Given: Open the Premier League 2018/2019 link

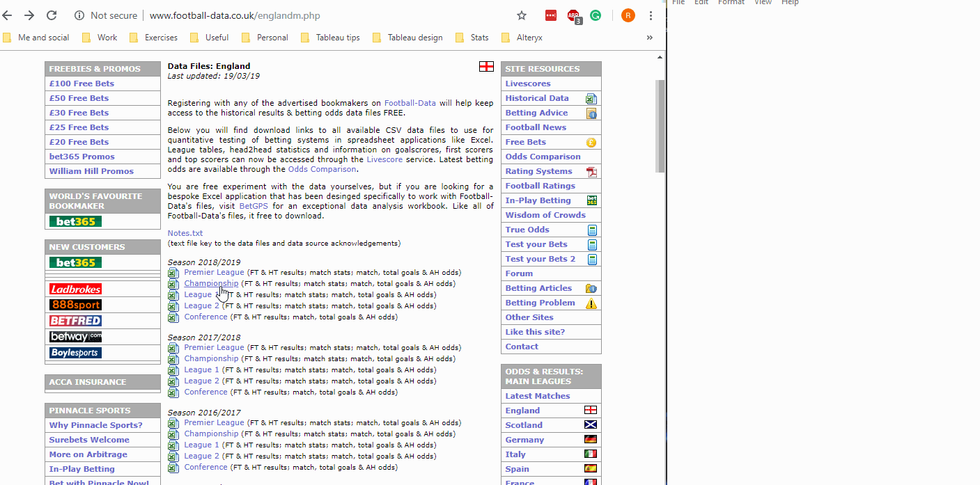Looking at the screenshot, I should pyautogui.click(x=214, y=273).
